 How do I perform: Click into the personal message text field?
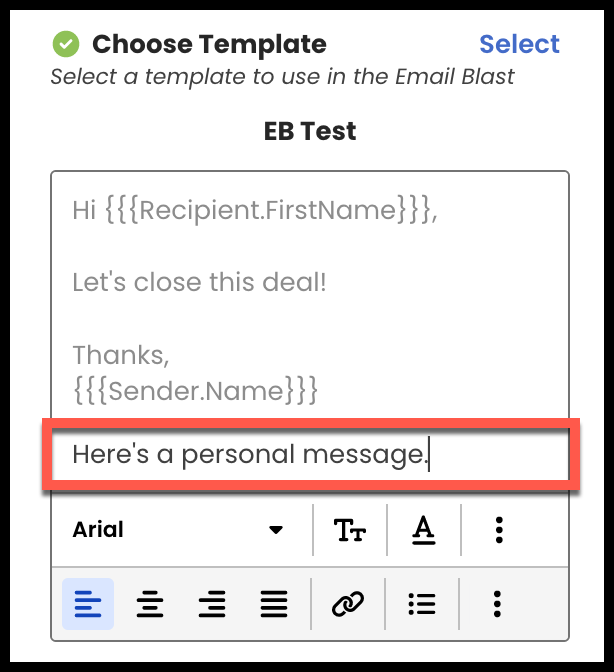tap(311, 454)
